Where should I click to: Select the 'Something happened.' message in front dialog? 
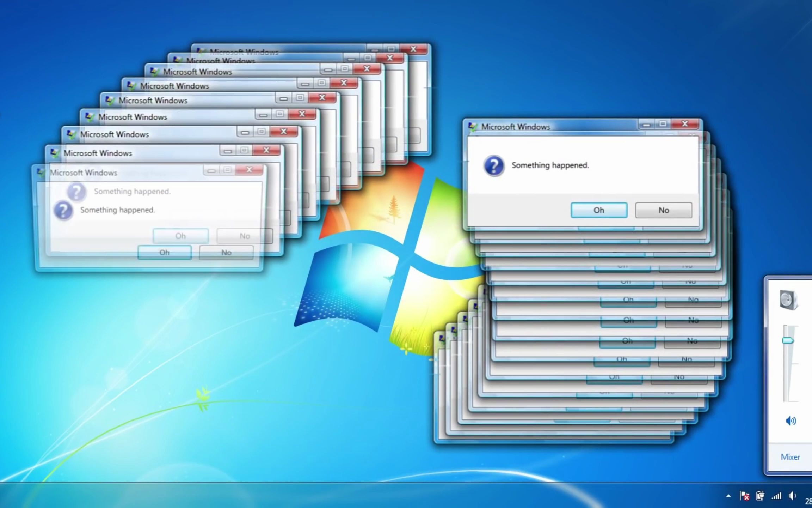click(x=550, y=165)
